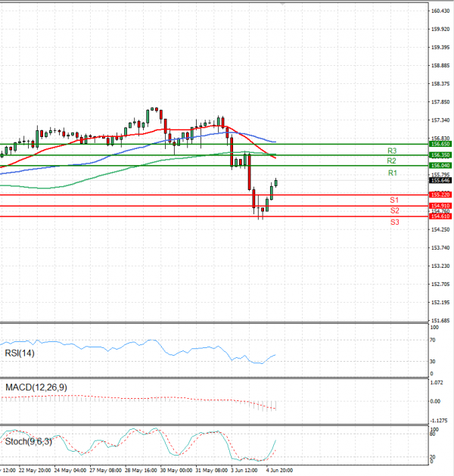Click the 22 May 20:00 time label
This screenshot has height=476, width=454.
coord(35,470)
